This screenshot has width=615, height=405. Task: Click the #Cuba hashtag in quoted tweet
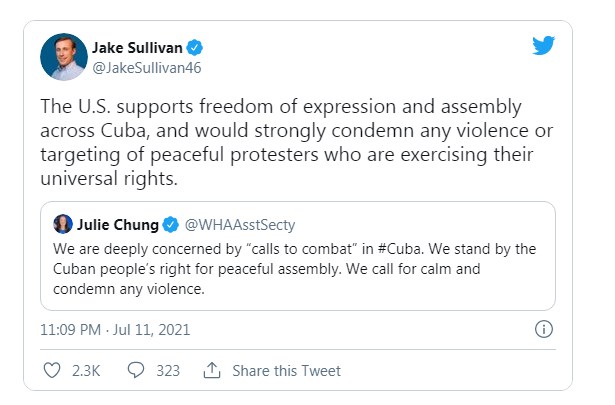[x=400, y=249]
